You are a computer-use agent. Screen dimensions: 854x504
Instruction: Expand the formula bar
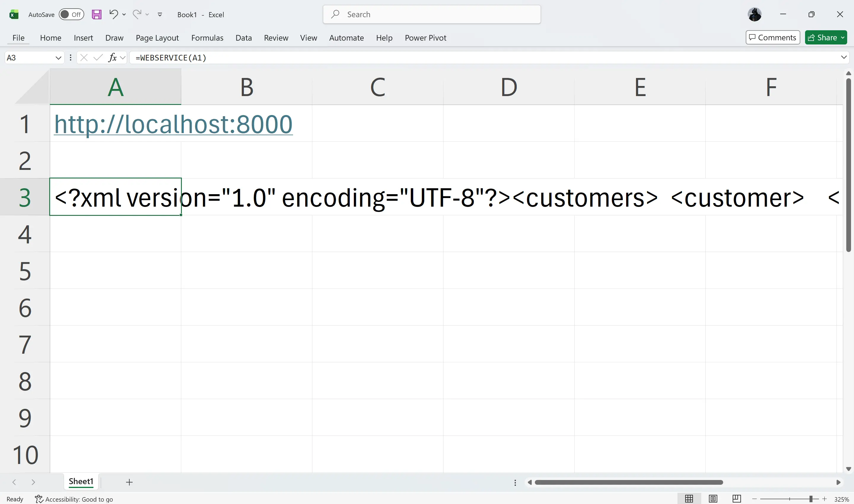[x=844, y=58]
